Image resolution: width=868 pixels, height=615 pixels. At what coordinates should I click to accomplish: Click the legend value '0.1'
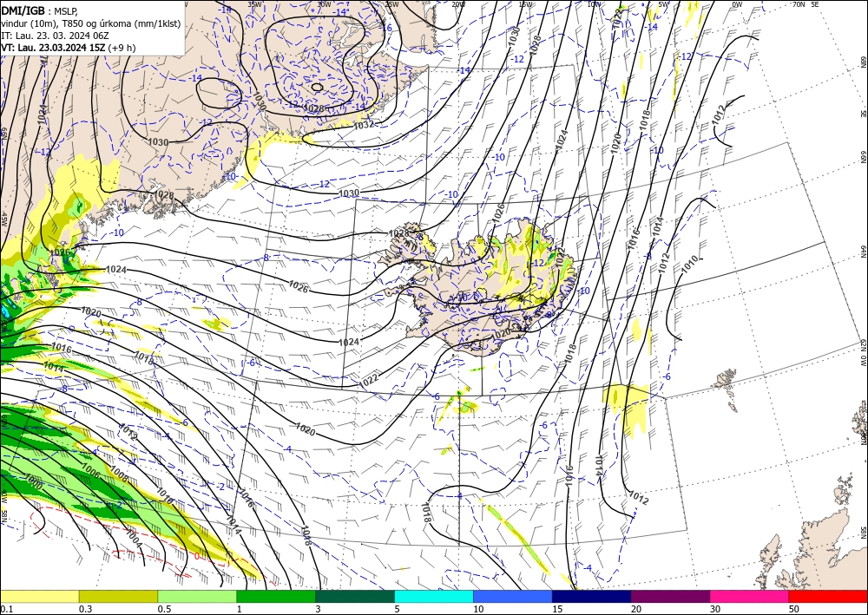pos(6,609)
